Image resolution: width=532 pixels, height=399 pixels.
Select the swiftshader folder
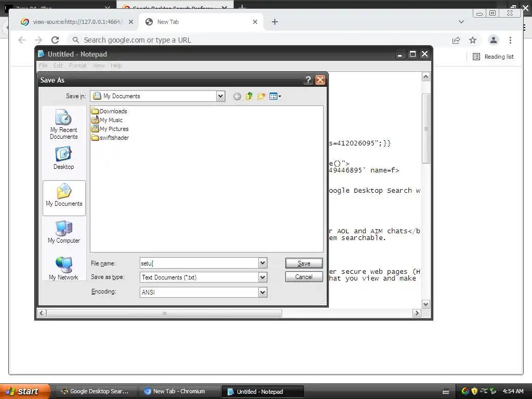tap(110, 137)
